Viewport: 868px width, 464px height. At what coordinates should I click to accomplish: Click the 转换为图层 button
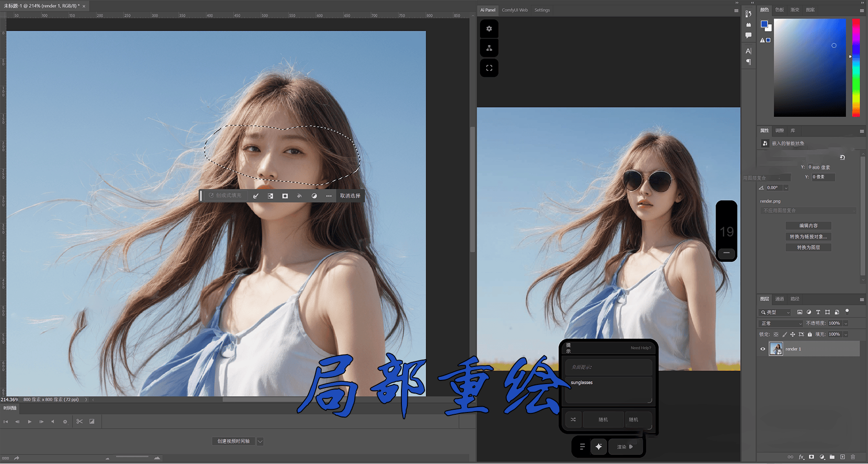[x=808, y=247]
